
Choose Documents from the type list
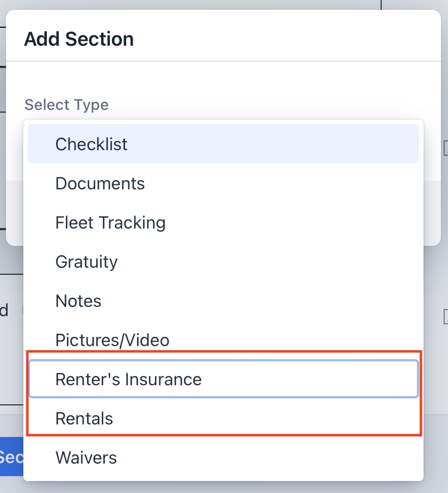point(223,183)
